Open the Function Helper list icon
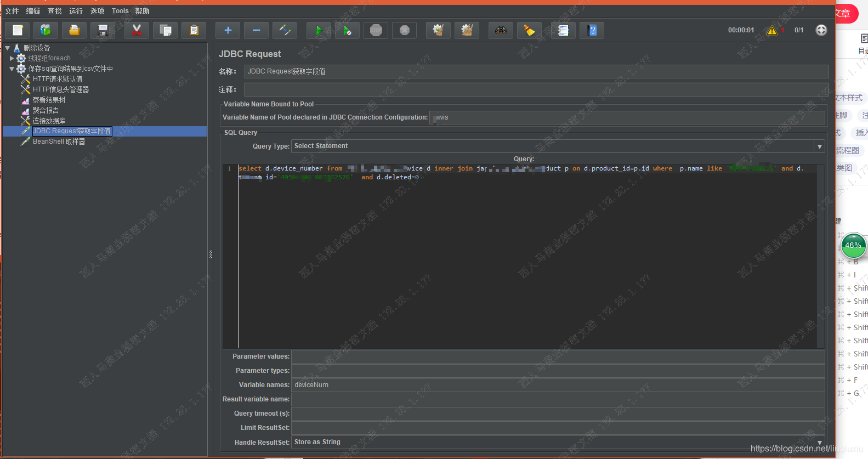 pos(564,30)
